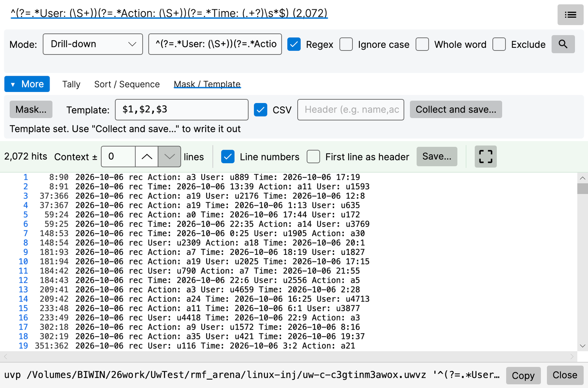Enable the Ignore case checkbox
588x388 pixels.
tap(346, 44)
